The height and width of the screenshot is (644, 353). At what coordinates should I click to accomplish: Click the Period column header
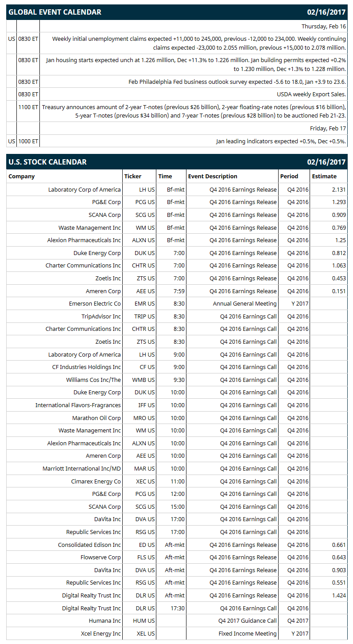click(289, 176)
